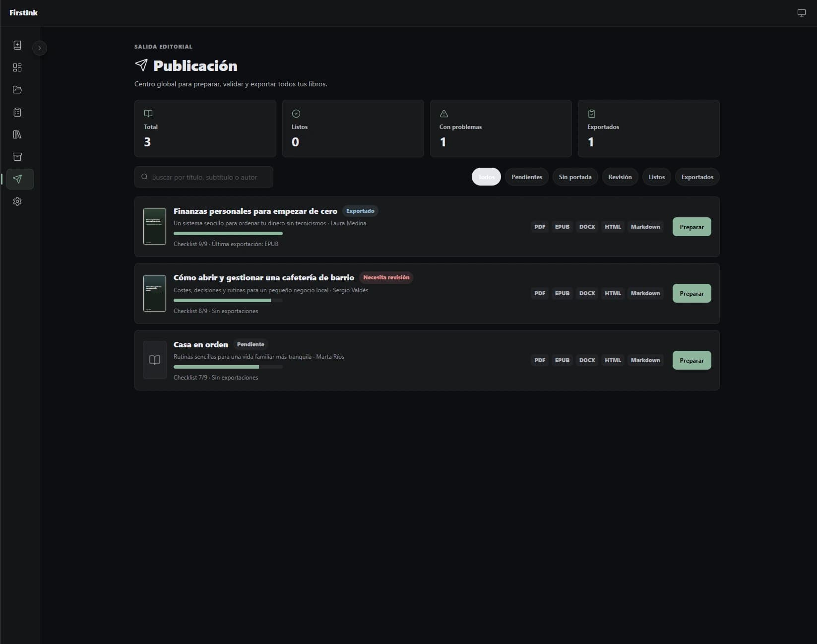The width and height of the screenshot is (817, 644).
Task: Click the Casa en orden checklist progress bar
Action: click(x=228, y=367)
